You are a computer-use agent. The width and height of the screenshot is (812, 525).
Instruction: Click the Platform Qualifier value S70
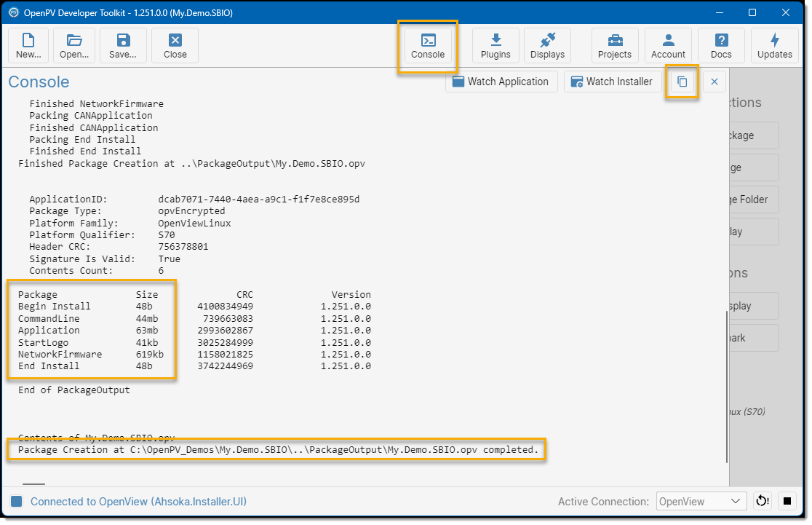167,235
